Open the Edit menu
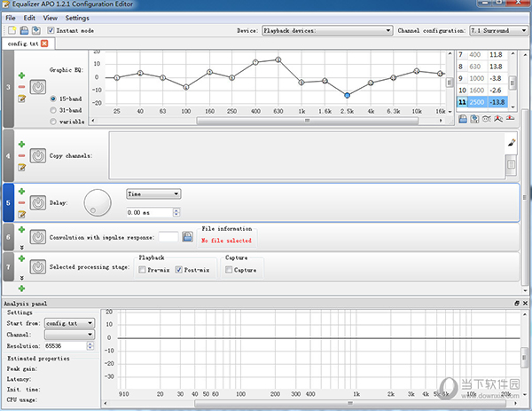The height and width of the screenshot is (411, 532). click(29, 18)
